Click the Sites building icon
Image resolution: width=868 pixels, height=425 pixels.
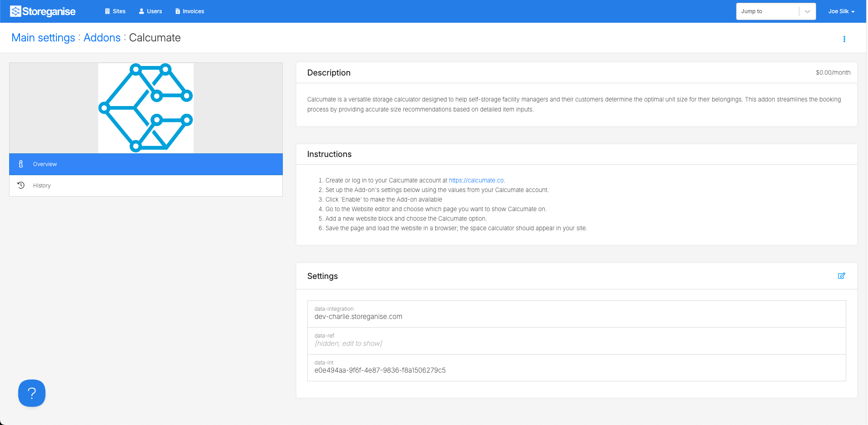(x=107, y=11)
